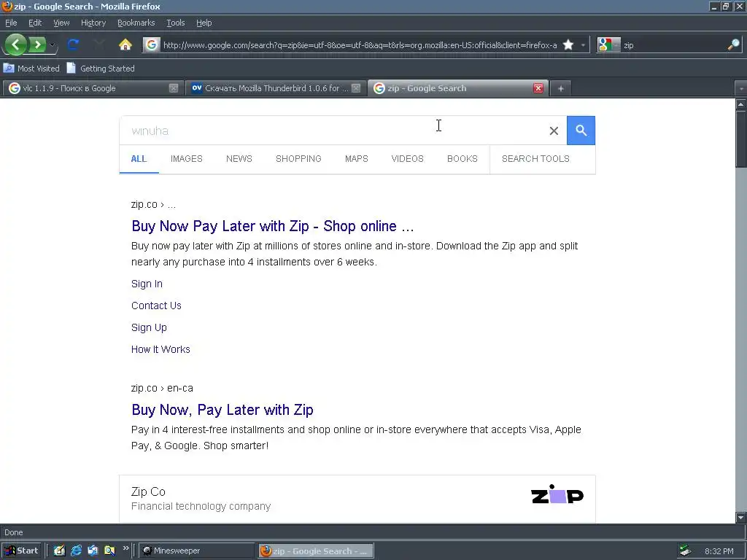Click the Firefox 'zip - Google Search' taskbar button
This screenshot has width=747, height=560.
[316, 551]
